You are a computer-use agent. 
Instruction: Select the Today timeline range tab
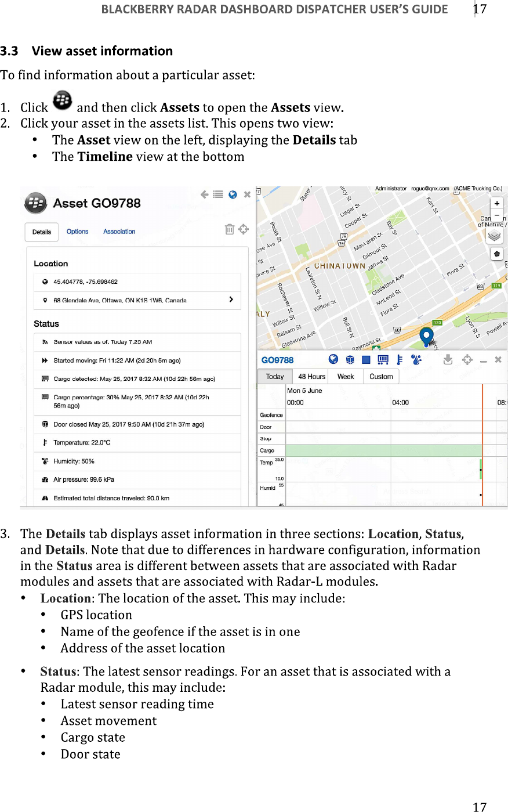click(x=275, y=377)
